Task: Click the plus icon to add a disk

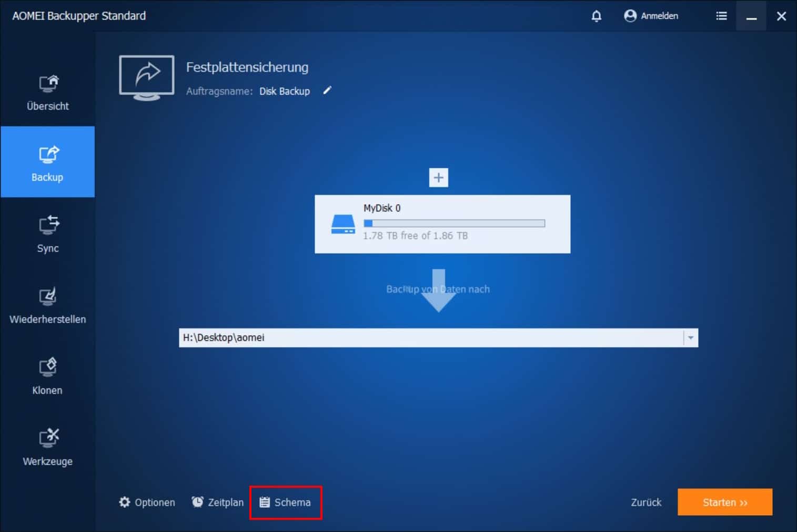Action: click(438, 178)
